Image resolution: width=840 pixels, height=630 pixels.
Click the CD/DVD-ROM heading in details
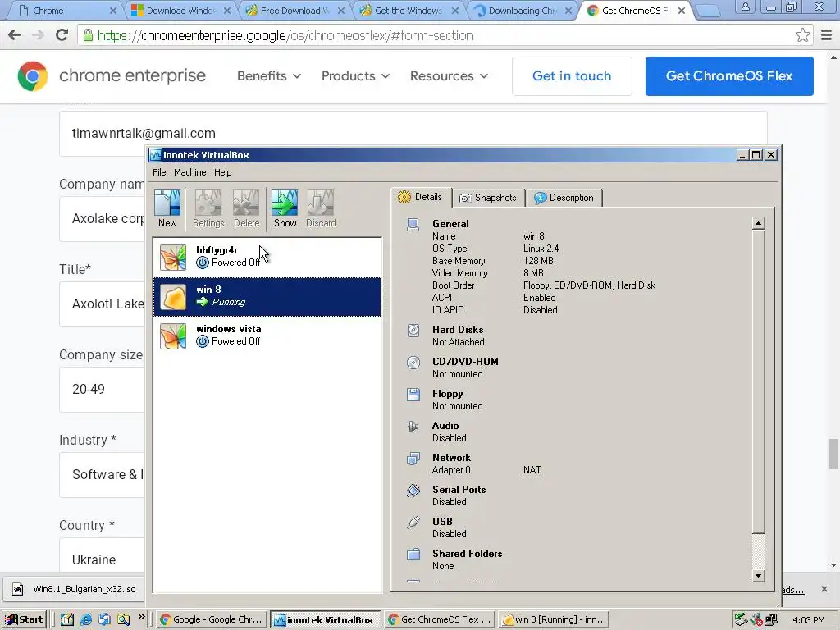point(465,362)
